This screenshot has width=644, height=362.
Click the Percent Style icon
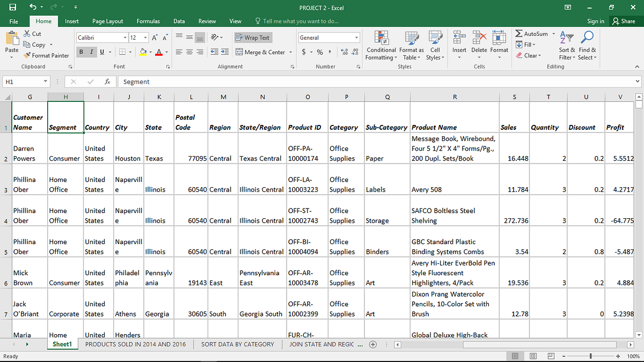coord(320,51)
